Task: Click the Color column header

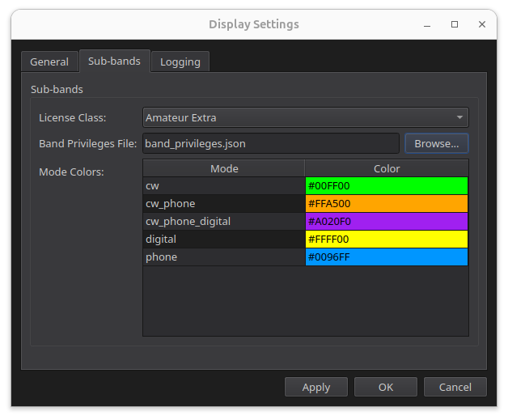Action: [387, 168]
